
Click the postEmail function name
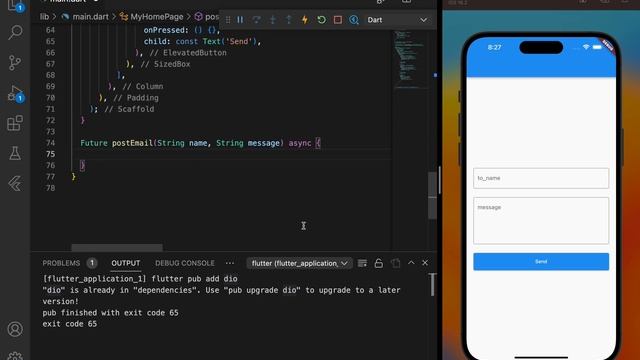(132, 143)
